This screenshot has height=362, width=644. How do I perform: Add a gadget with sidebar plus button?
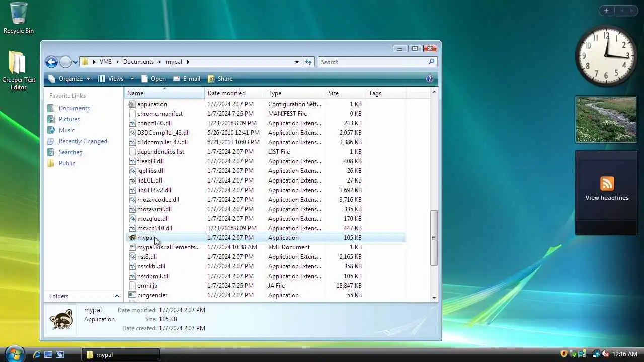point(606,11)
